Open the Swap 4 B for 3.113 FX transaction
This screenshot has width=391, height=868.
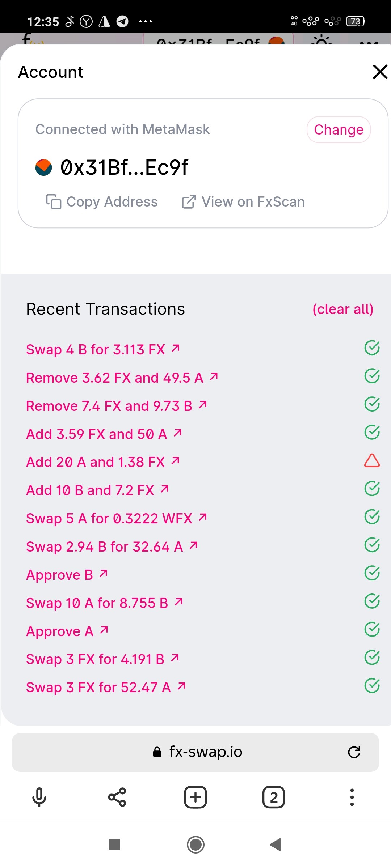pos(103,349)
